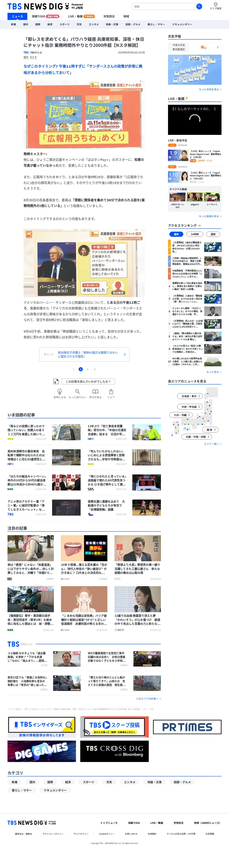Click the sunny weather icon for 東京都港区
The width and height of the screenshot is (229, 868).
pos(203,47)
